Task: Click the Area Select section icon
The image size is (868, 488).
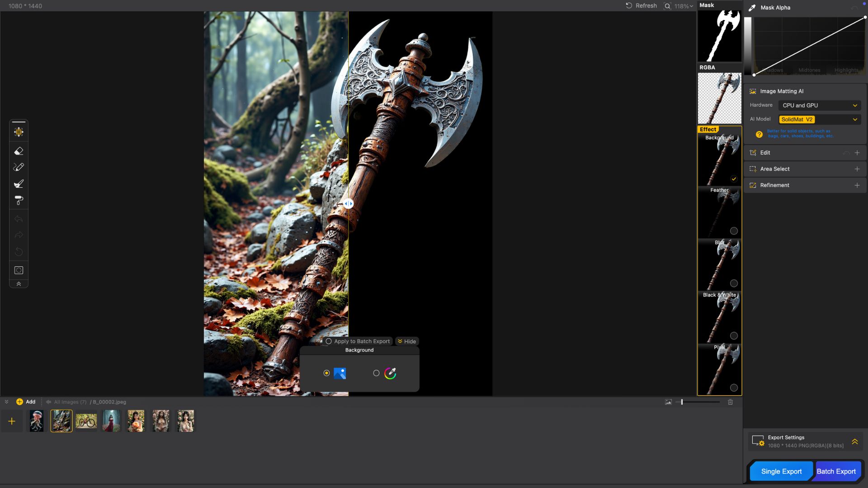Action: (x=753, y=169)
